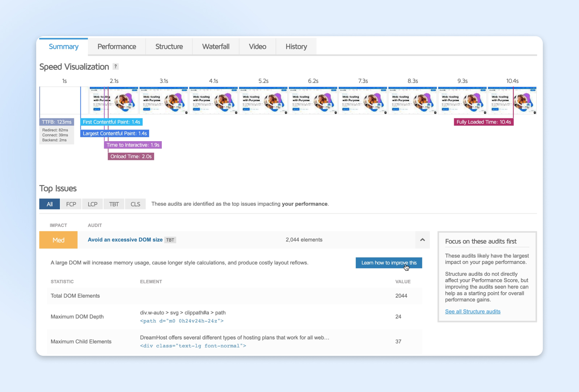Click the Learn how to improve this button
579x392 pixels.
tap(389, 263)
